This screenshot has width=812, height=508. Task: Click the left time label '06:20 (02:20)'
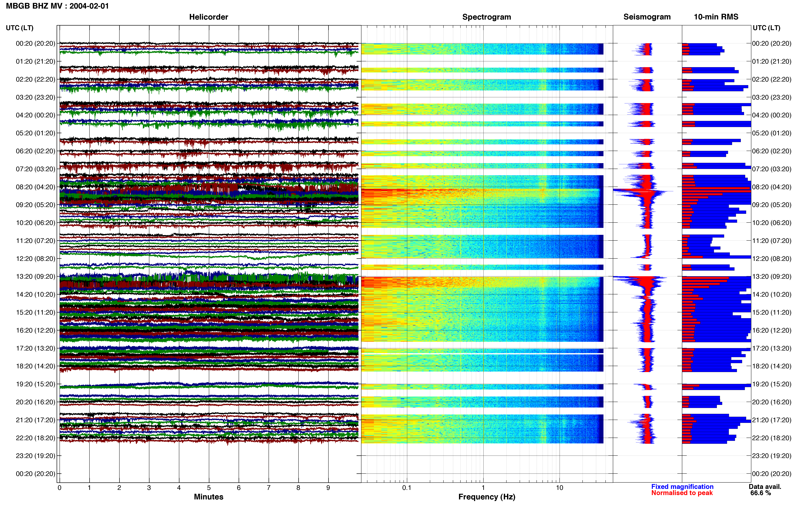(x=36, y=151)
